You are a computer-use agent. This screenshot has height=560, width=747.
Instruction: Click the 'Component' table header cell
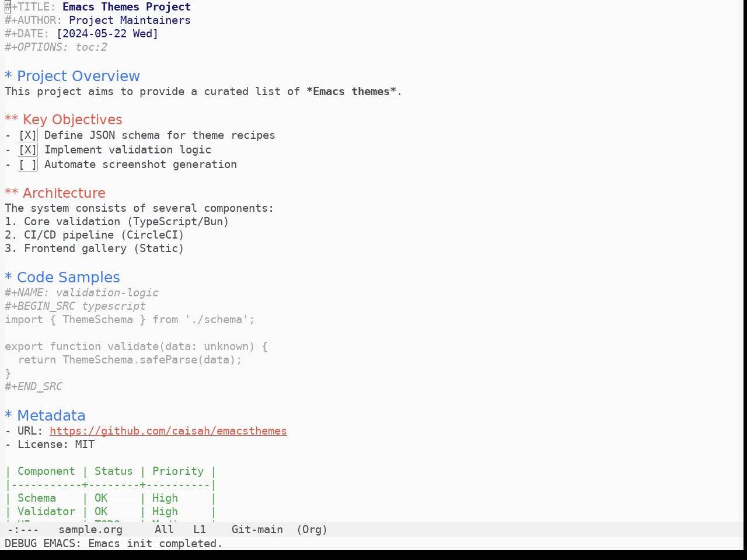click(x=46, y=471)
